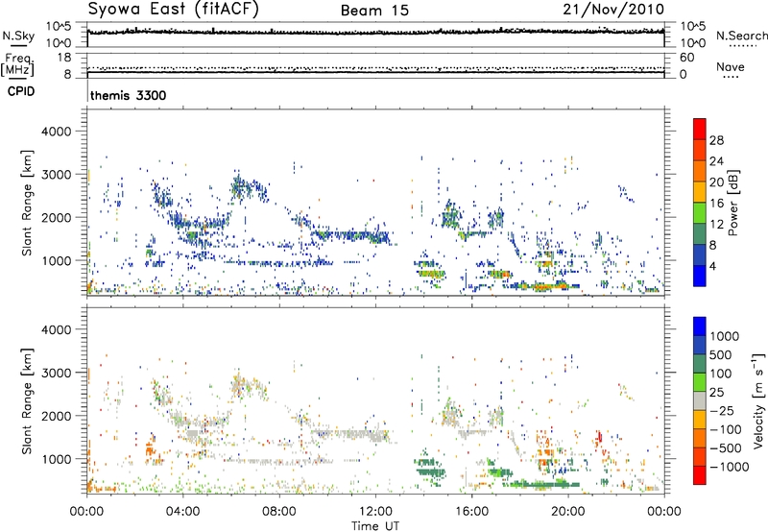The width and height of the screenshot is (768, 532).
Task: Click the '4' value on the power scale
Action: [713, 266]
